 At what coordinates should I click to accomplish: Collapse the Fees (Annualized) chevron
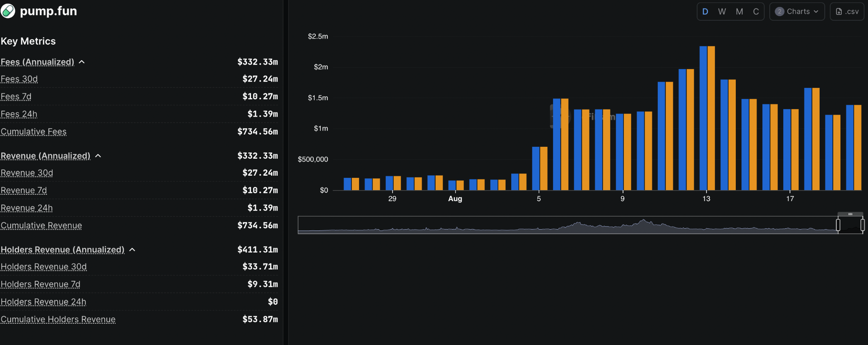pyautogui.click(x=82, y=62)
